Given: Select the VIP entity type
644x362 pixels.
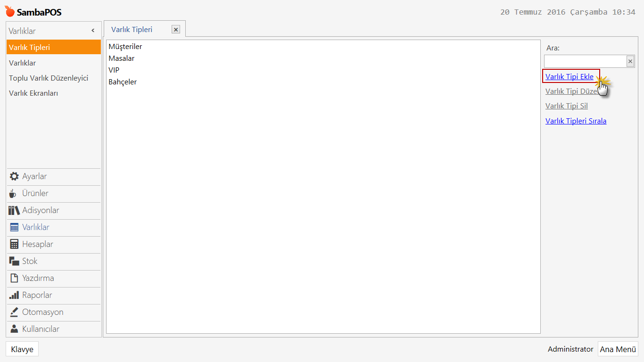Looking at the screenshot, I should pyautogui.click(x=114, y=70).
